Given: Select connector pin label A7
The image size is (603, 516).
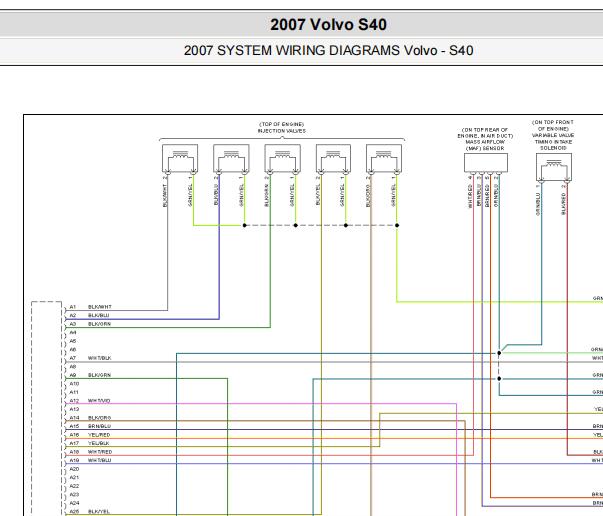Looking at the screenshot, I should tap(73, 358).
